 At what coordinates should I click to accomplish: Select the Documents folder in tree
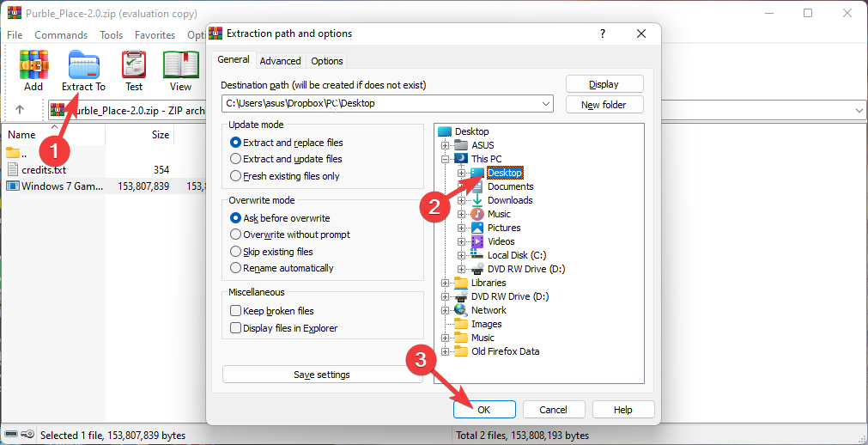[x=510, y=186]
